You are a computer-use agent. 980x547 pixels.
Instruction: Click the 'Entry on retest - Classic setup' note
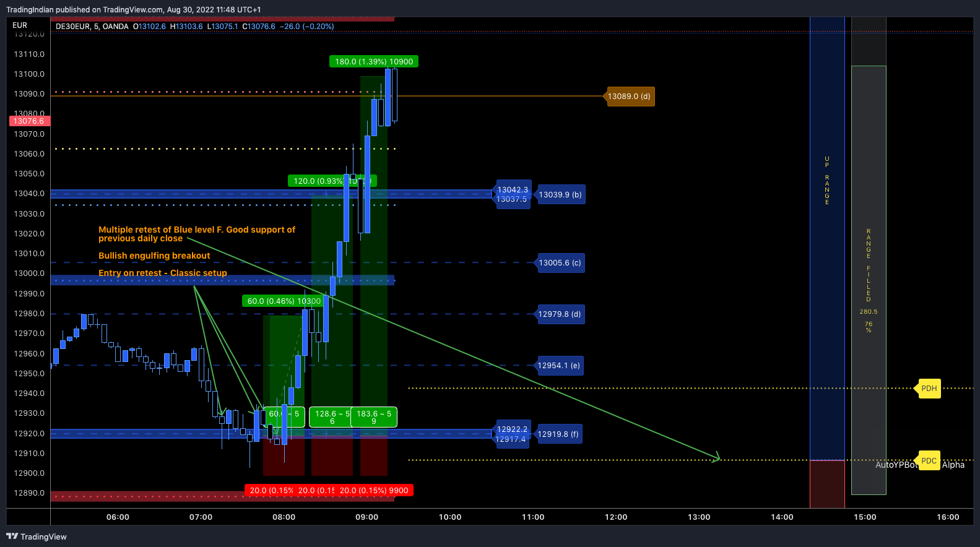click(x=163, y=273)
